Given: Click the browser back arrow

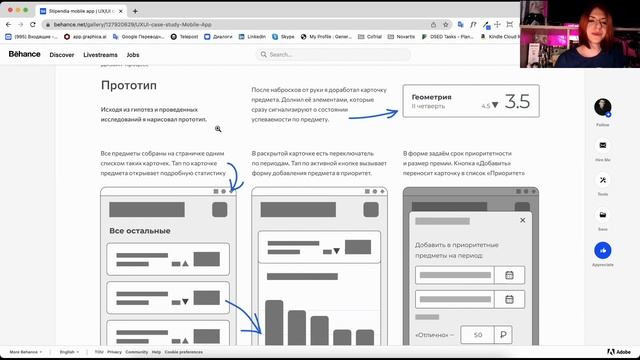Looking at the screenshot, I should point(9,24).
